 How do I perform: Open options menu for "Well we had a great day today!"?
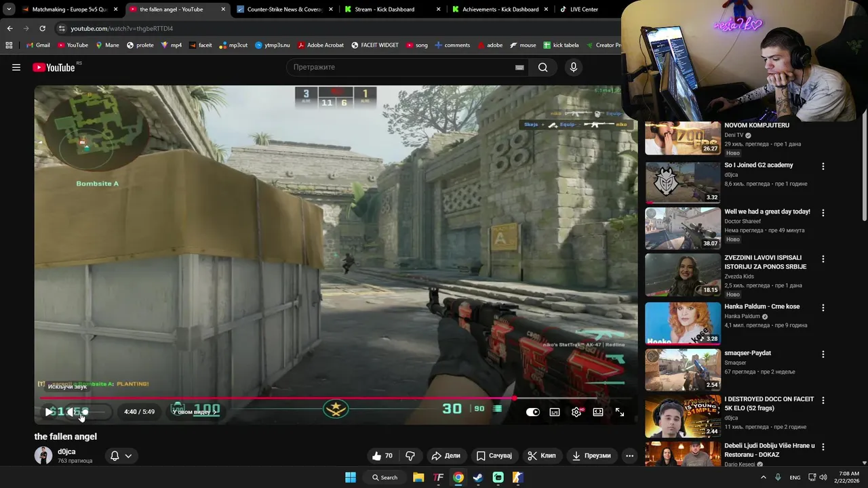coord(823,213)
